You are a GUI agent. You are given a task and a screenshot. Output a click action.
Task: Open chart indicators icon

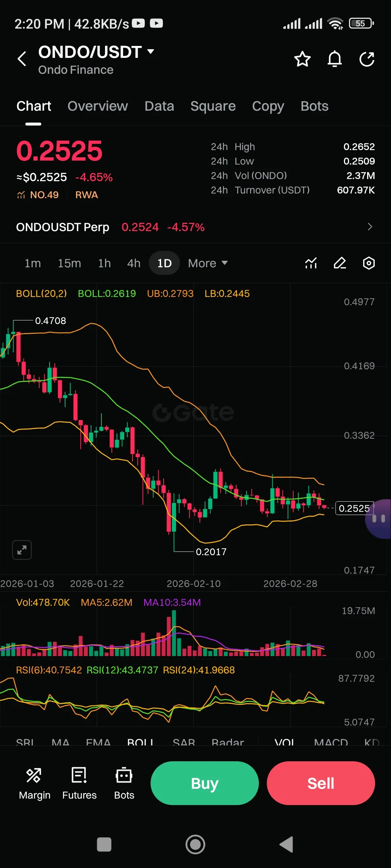[x=311, y=263]
